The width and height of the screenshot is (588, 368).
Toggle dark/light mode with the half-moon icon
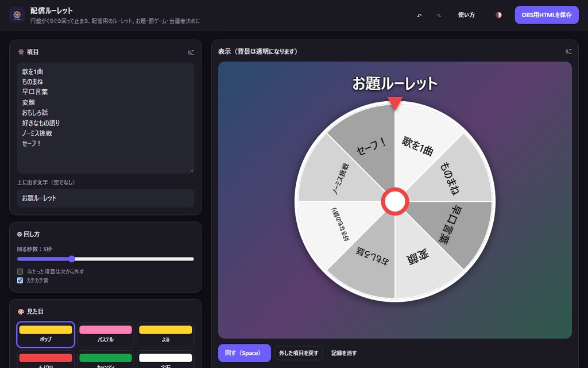click(498, 15)
